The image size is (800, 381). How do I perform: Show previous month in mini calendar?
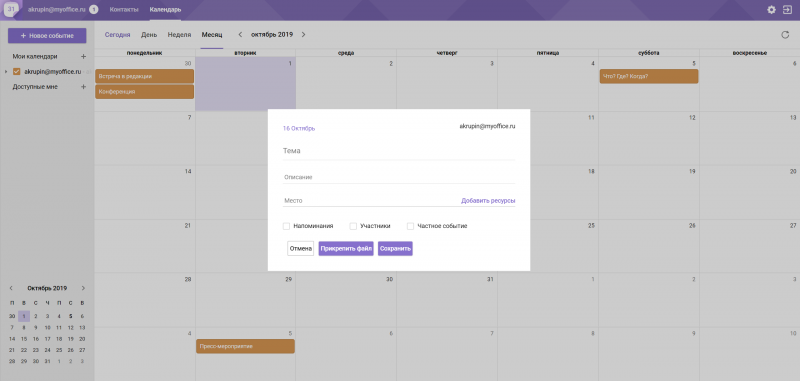coord(11,288)
